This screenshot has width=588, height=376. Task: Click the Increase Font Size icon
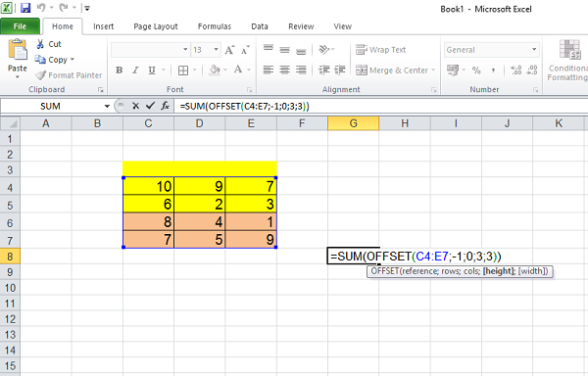click(229, 50)
